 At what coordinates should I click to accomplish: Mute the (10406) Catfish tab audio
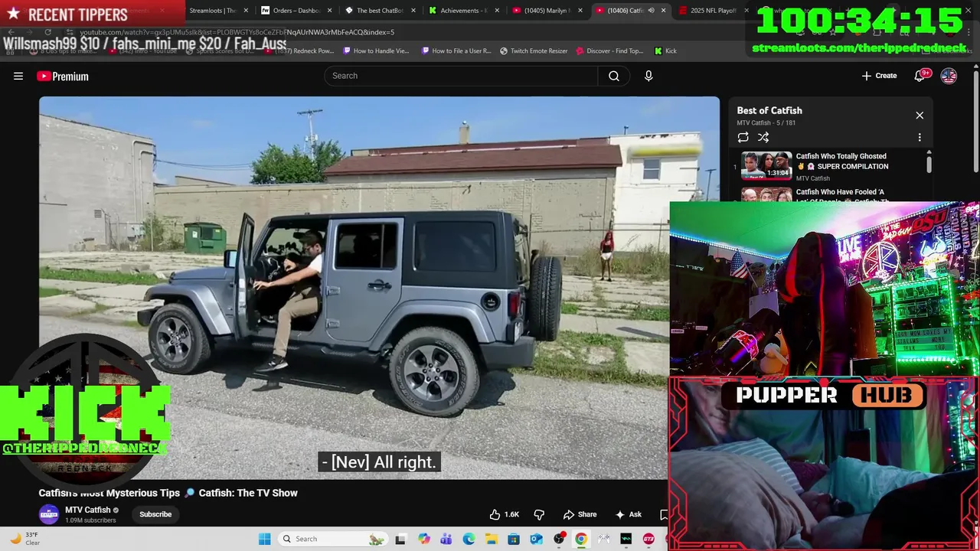(651, 11)
